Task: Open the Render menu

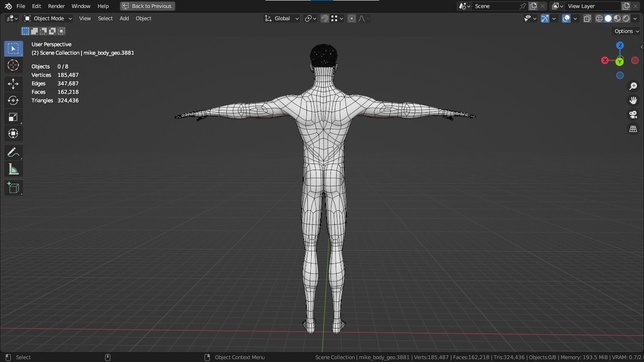Action: point(56,6)
